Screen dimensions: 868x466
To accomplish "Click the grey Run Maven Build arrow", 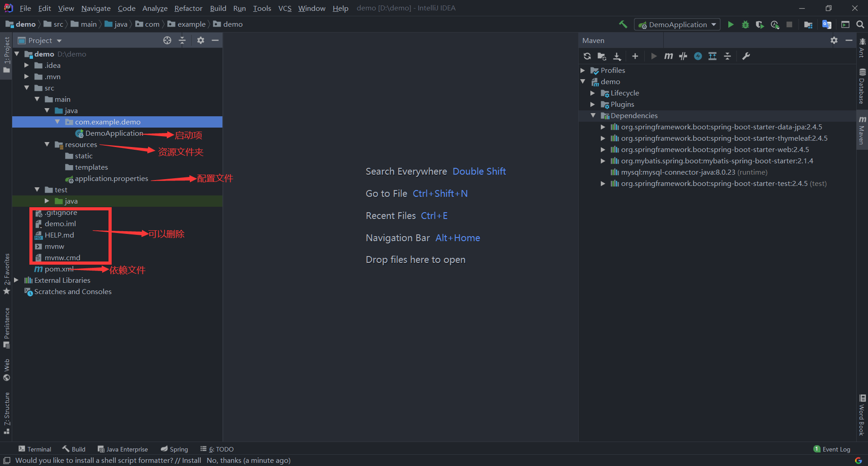I will pos(654,56).
